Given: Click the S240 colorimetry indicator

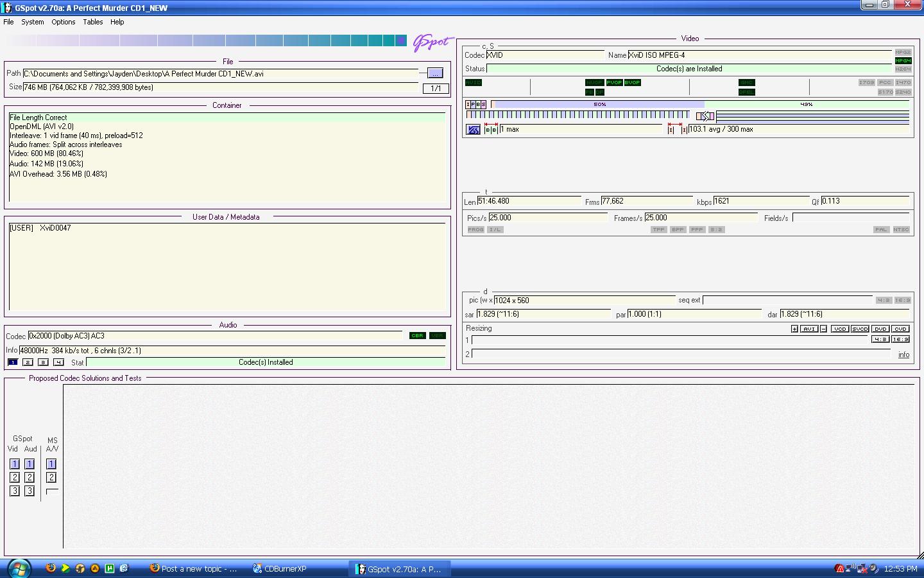Looking at the screenshot, I should pos(903,92).
